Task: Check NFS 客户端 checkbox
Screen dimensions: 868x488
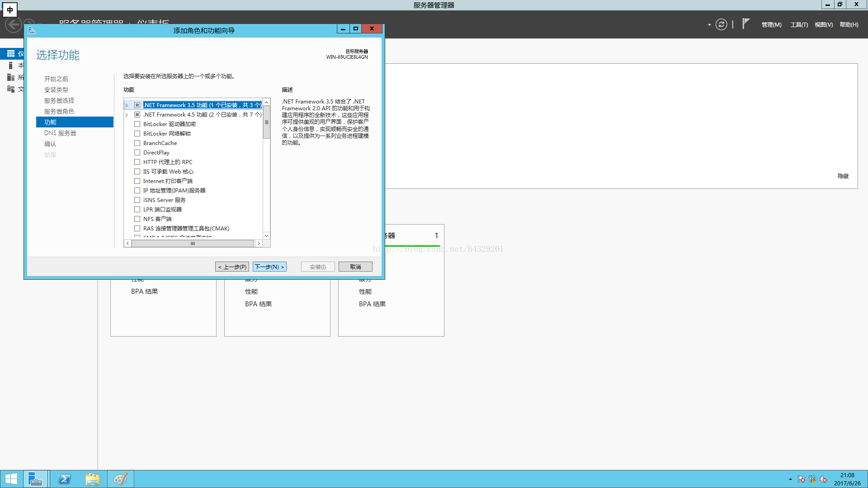Action: (137, 219)
